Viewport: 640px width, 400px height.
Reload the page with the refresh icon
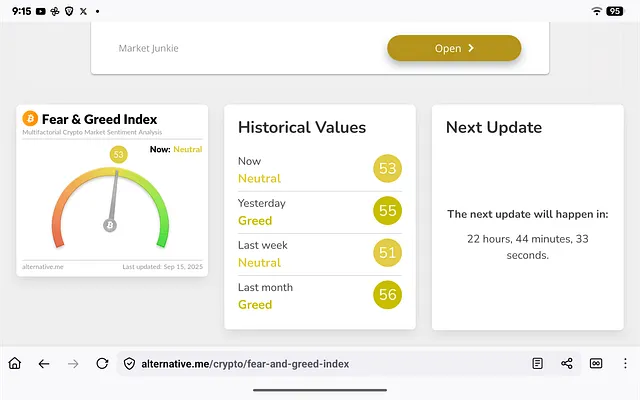tap(102, 363)
